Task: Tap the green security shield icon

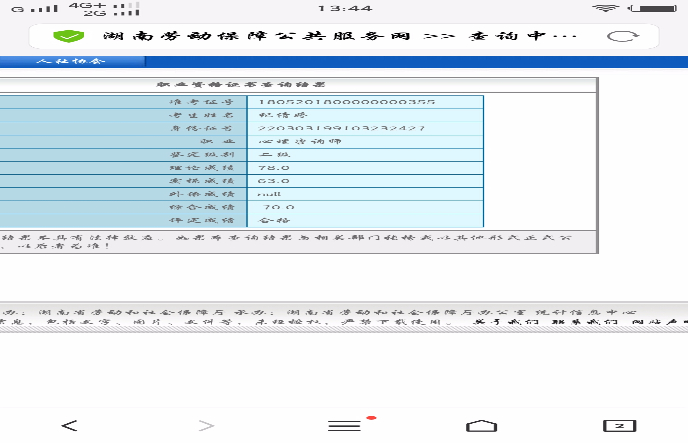Action: tap(68, 36)
